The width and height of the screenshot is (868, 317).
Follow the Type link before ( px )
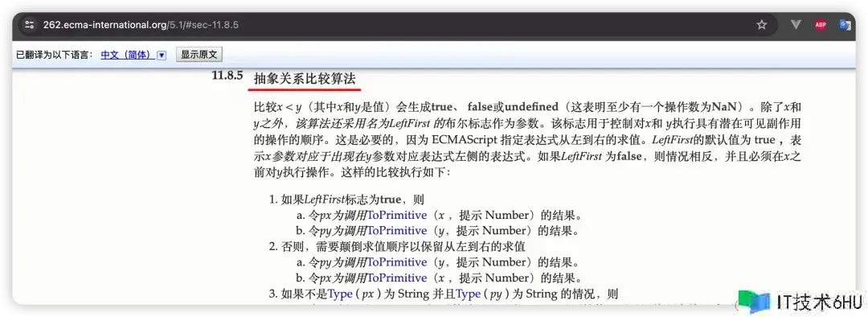click(340, 294)
